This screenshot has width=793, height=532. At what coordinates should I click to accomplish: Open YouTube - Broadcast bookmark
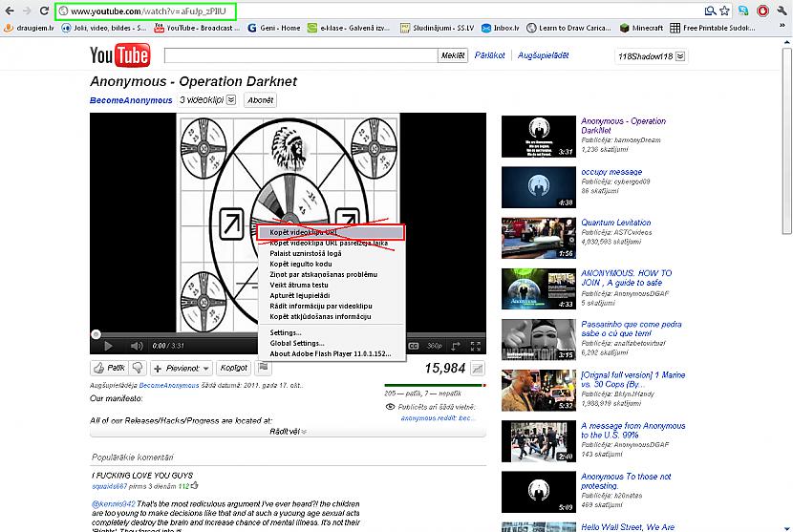tap(197, 28)
